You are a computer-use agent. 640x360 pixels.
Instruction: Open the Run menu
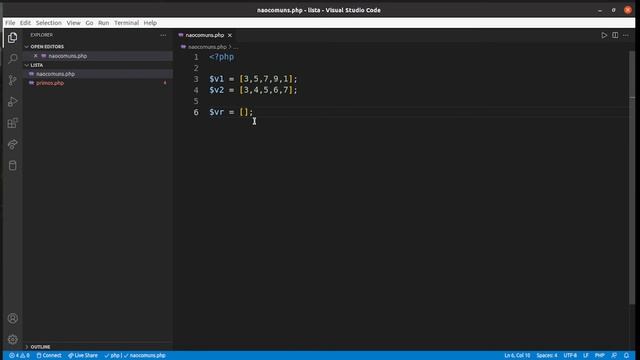coord(104,23)
